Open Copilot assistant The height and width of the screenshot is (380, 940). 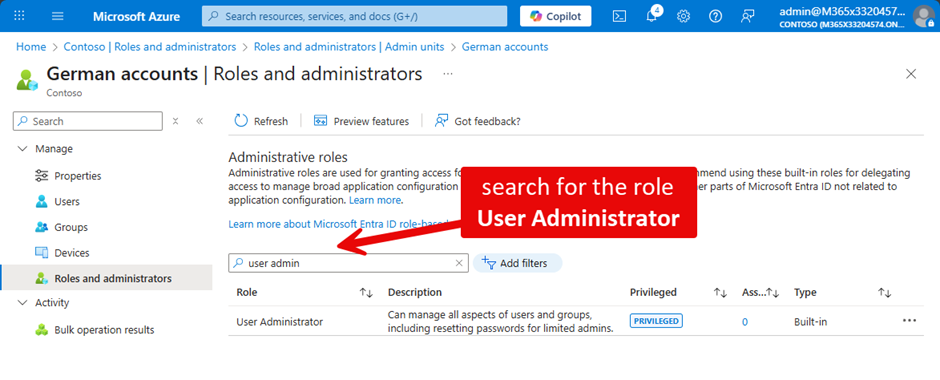click(x=555, y=16)
